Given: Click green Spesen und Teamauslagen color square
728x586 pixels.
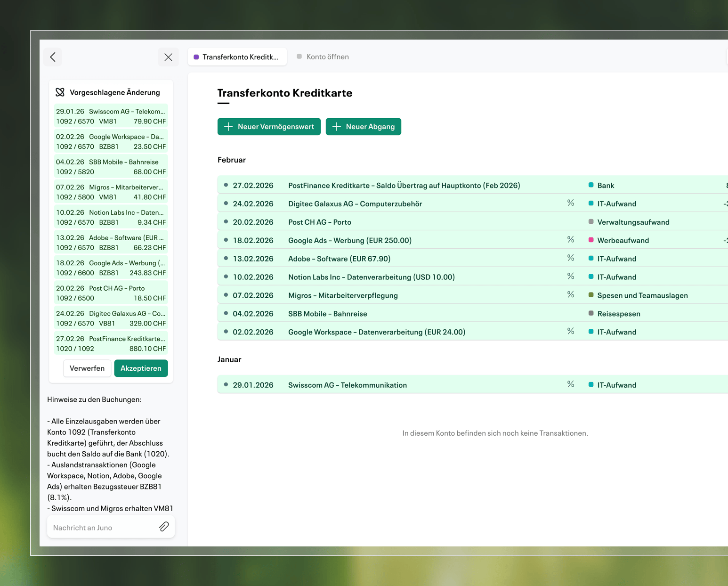Looking at the screenshot, I should click(591, 295).
